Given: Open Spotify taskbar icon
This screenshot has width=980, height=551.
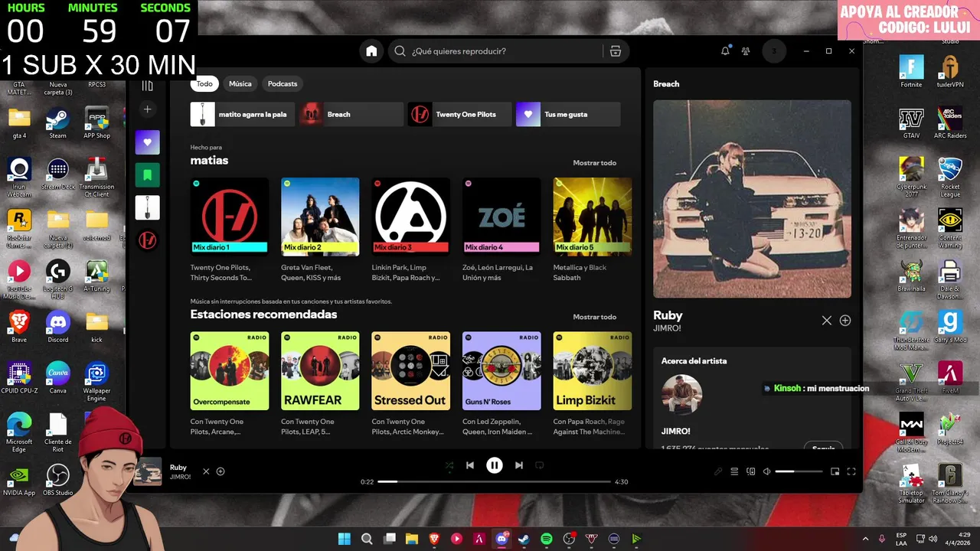Looking at the screenshot, I should (x=547, y=539).
